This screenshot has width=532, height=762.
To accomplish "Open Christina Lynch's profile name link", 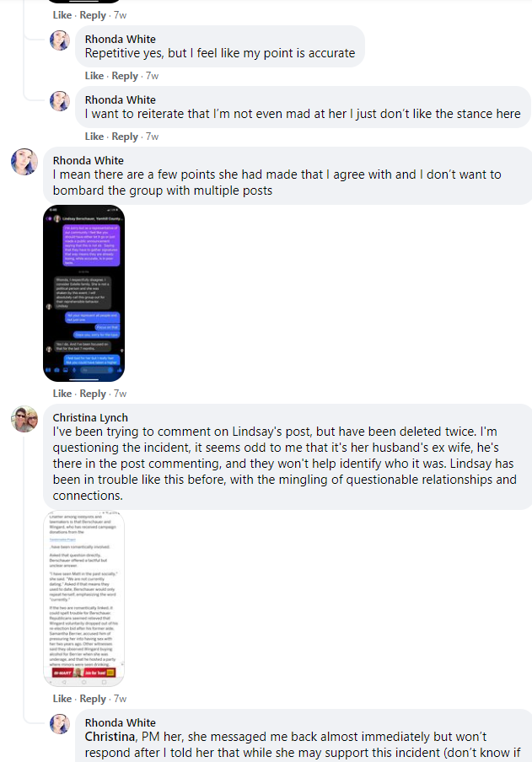I will point(90,418).
